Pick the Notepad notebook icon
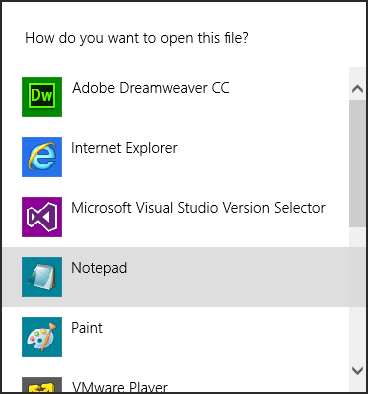 tap(42, 277)
